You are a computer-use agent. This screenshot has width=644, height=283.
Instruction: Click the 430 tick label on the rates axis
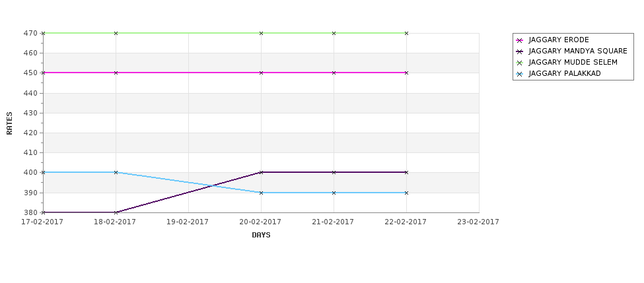[31, 113]
